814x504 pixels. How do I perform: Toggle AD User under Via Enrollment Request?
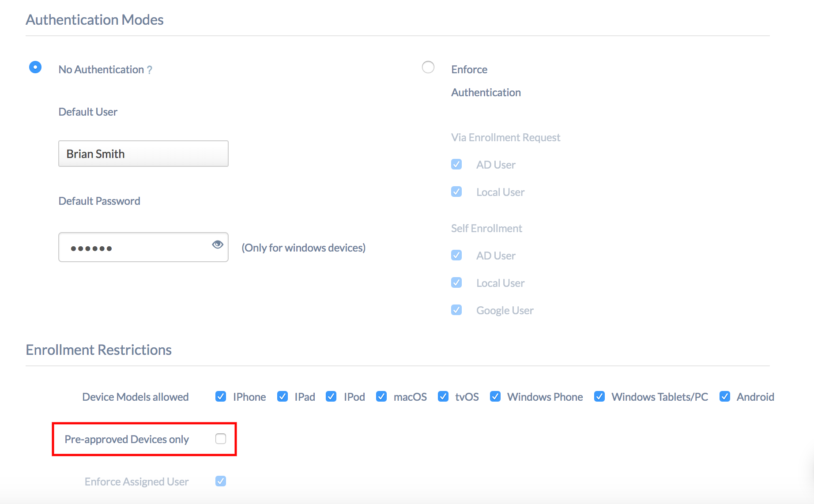[456, 164]
